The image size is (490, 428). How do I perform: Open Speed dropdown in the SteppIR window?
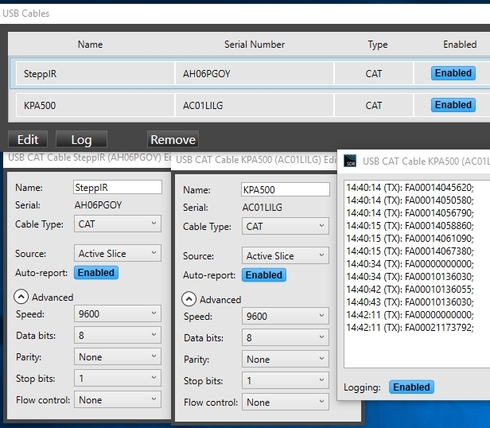tap(118, 314)
